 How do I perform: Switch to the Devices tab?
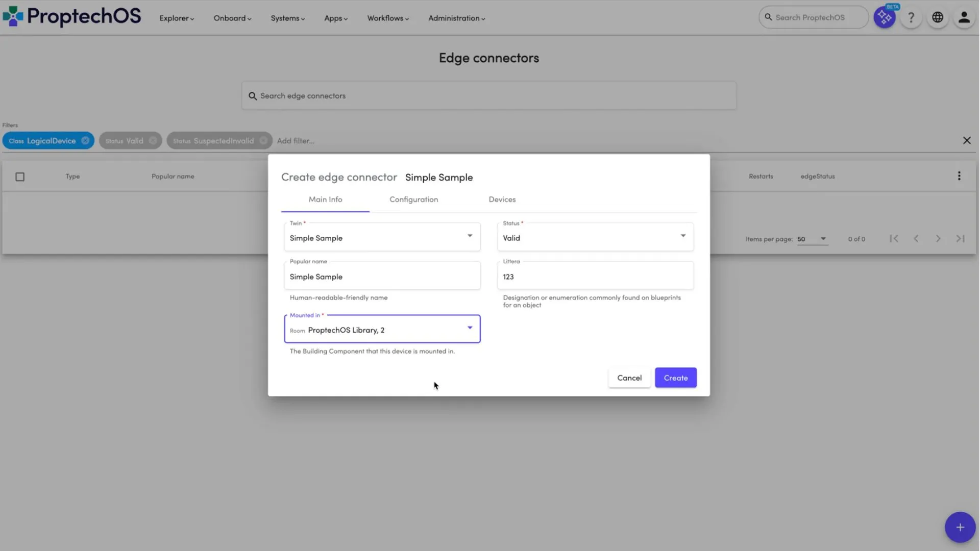pyautogui.click(x=502, y=199)
